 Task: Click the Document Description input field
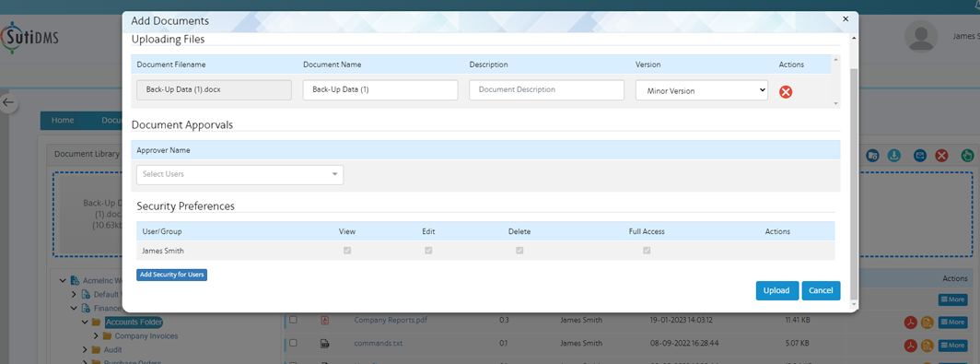[546, 90]
